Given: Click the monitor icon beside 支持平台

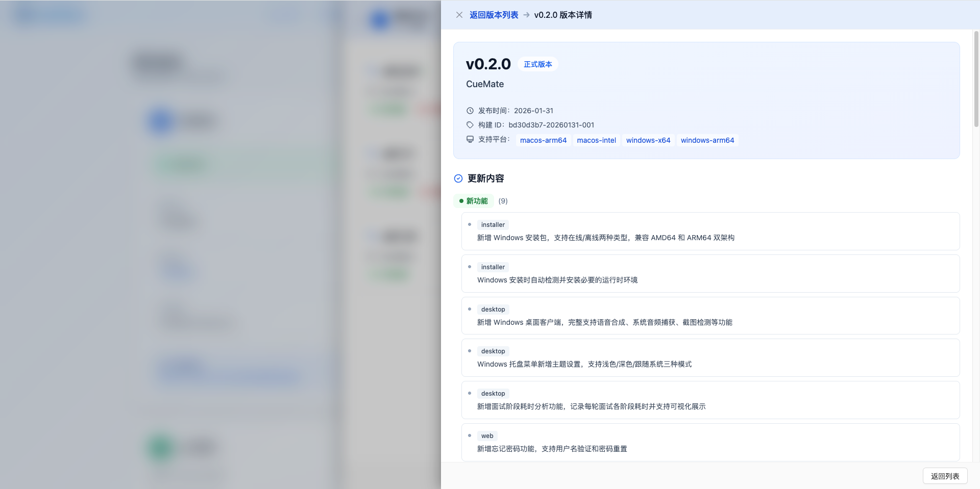Looking at the screenshot, I should point(470,139).
